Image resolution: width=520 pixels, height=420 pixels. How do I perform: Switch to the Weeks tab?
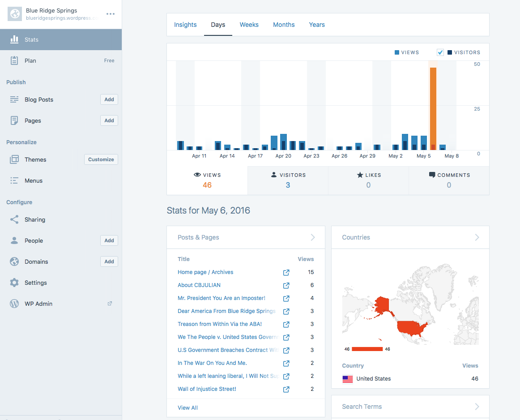(x=249, y=25)
